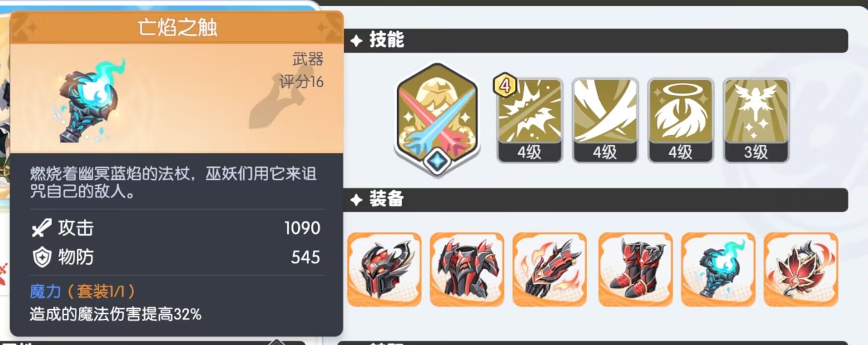Select the winged angel level 3 skill
868x345 pixels.
[756, 120]
